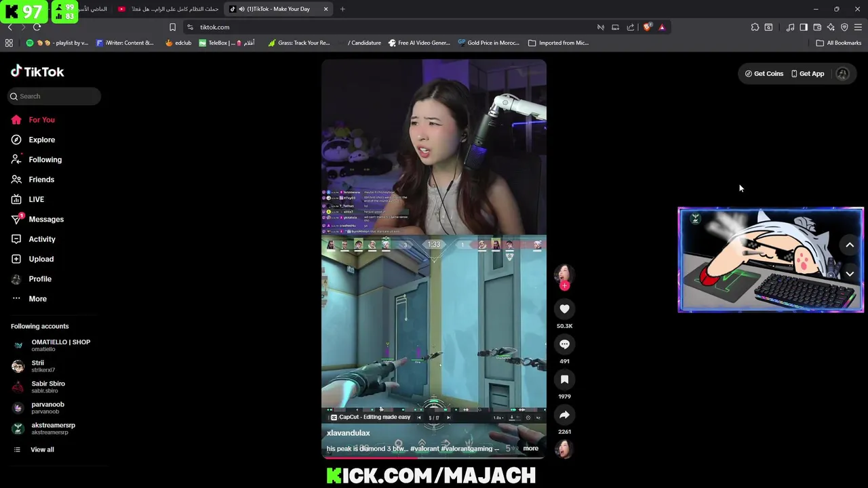Click the cat animation overlay thumbnail
The image size is (868, 488).
coord(770,260)
